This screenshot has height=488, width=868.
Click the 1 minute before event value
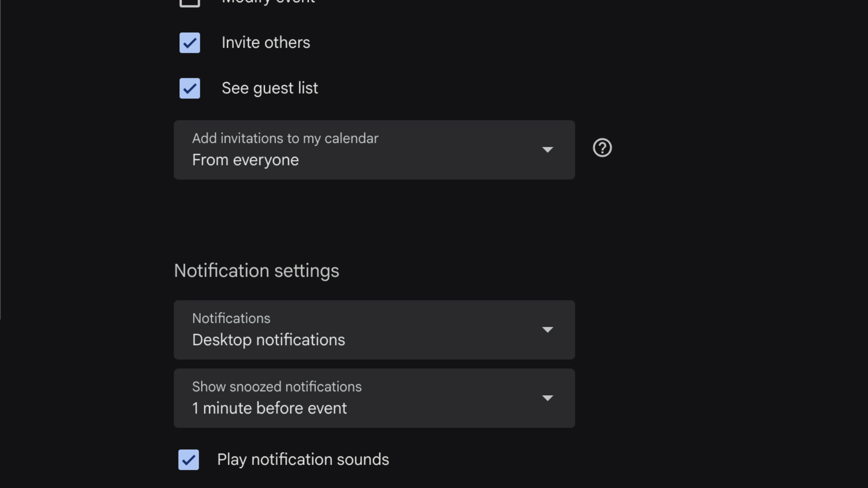[269, 408]
